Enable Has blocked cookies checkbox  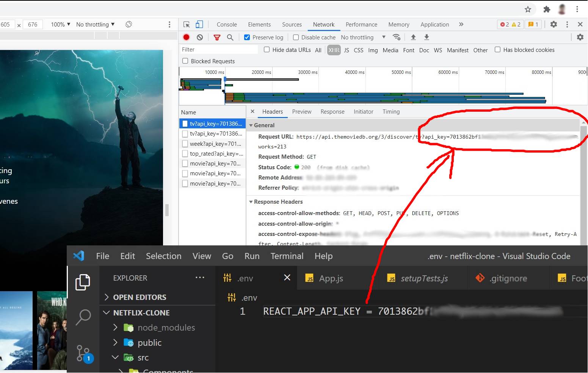click(x=497, y=50)
